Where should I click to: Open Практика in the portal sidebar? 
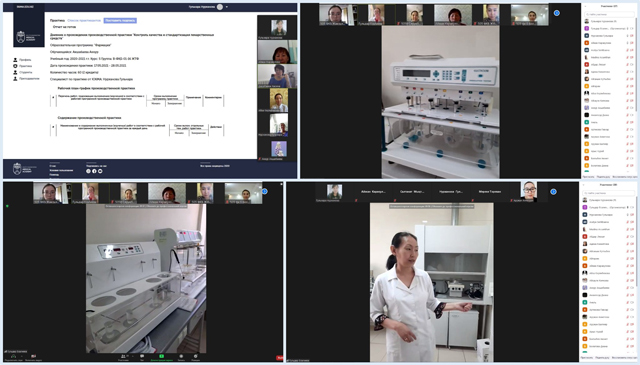pyautogui.click(x=22, y=66)
